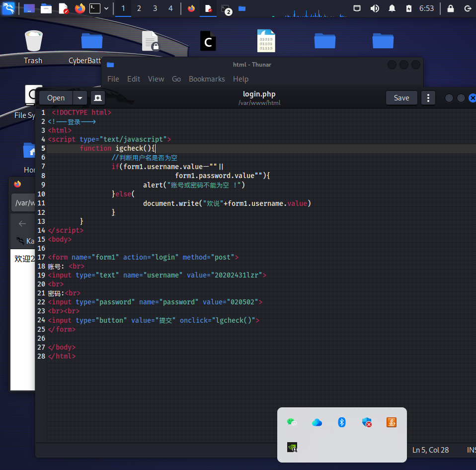476x470 pixels.
Task: Click the back arrow in Firefox window
Action: tap(22, 224)
